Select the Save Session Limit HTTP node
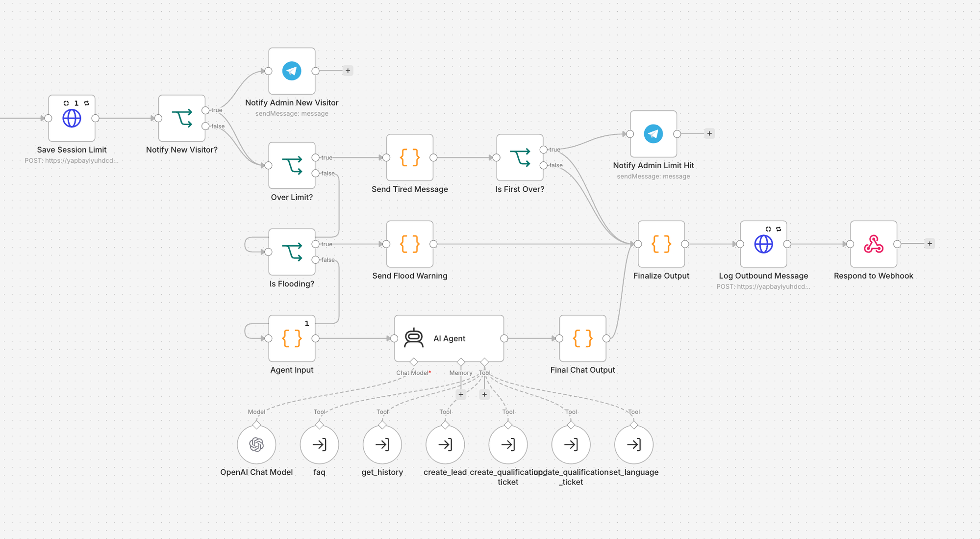This screenshot has height=539, width=980. [72, 118]
